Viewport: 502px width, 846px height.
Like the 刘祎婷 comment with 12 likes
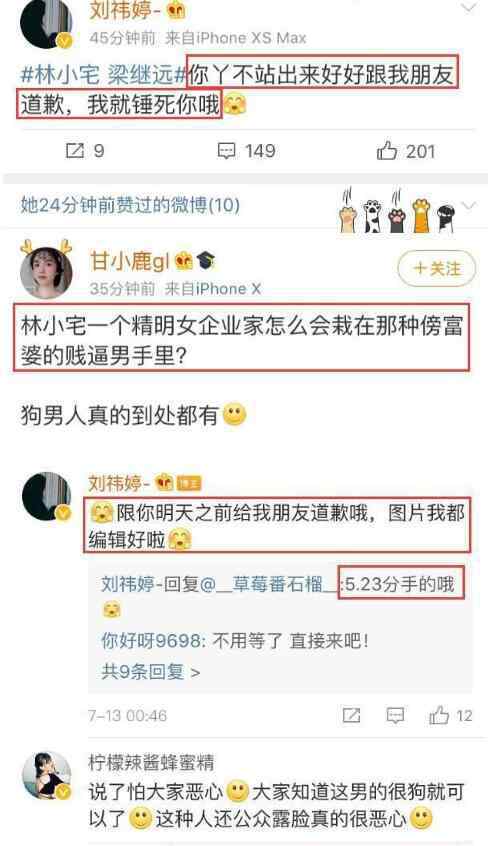tap(450, 715)
